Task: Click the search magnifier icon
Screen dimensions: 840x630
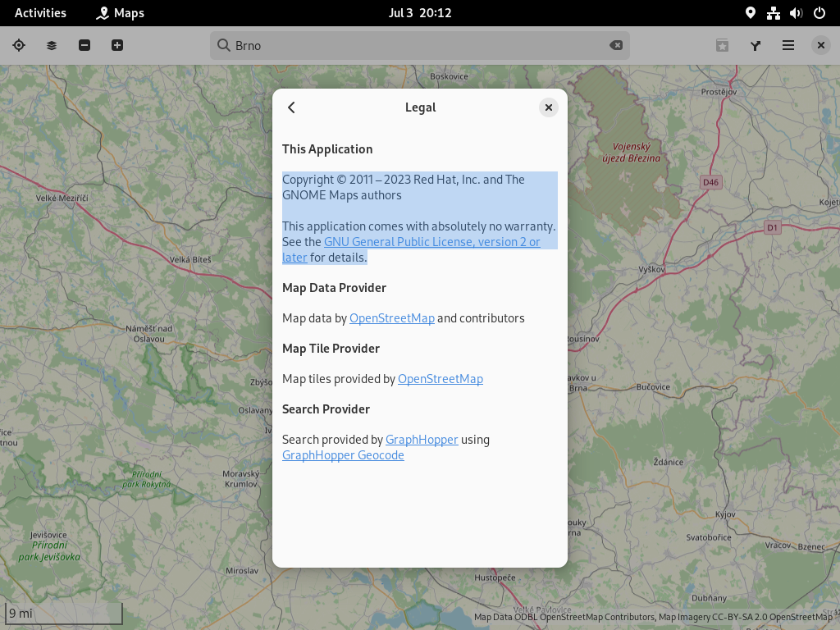Action: click(223, 46)
